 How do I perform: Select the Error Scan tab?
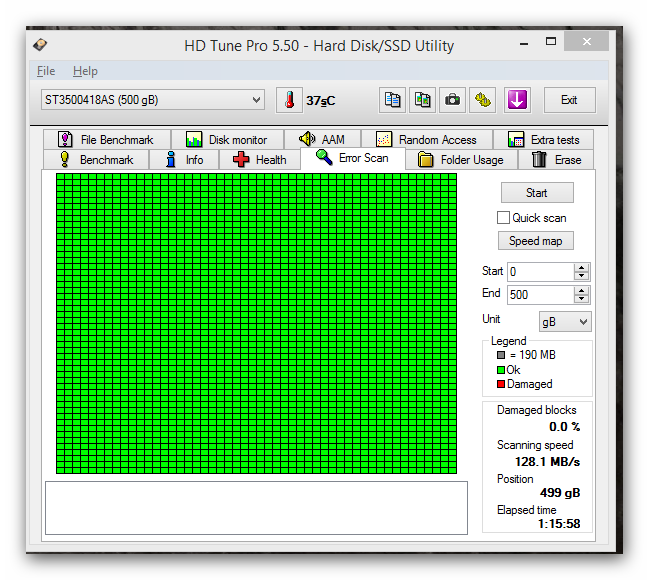pos(352,158)
